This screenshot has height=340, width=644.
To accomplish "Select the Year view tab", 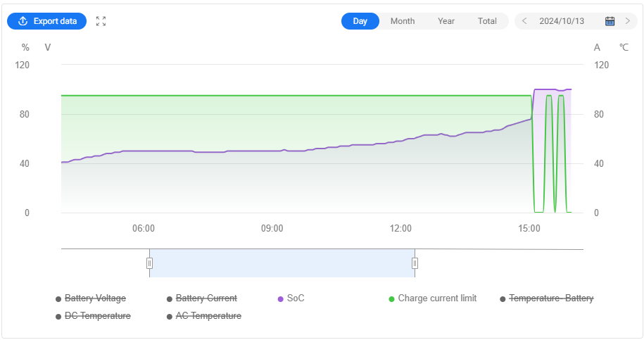I will click(x=446, y=21).
